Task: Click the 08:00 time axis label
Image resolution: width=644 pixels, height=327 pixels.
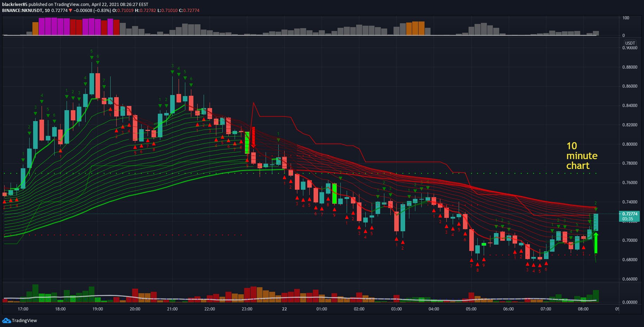Action: tap(583, 309)
